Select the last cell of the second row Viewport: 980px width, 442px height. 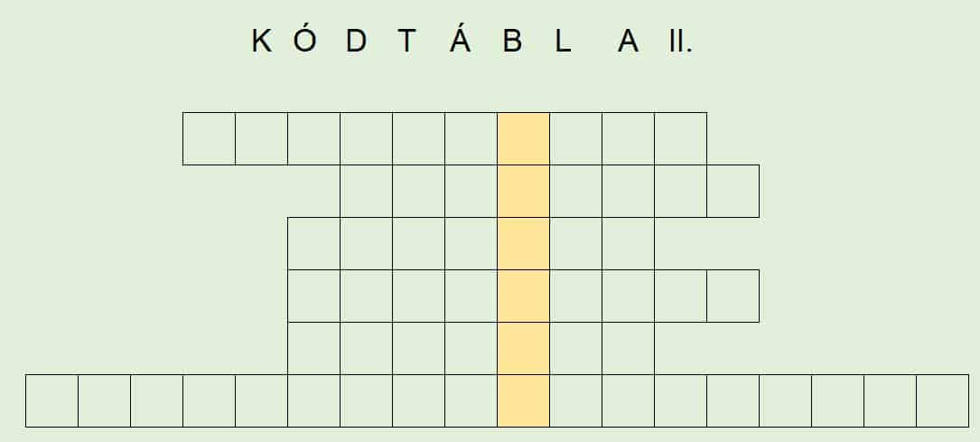(x=733, y=192)
